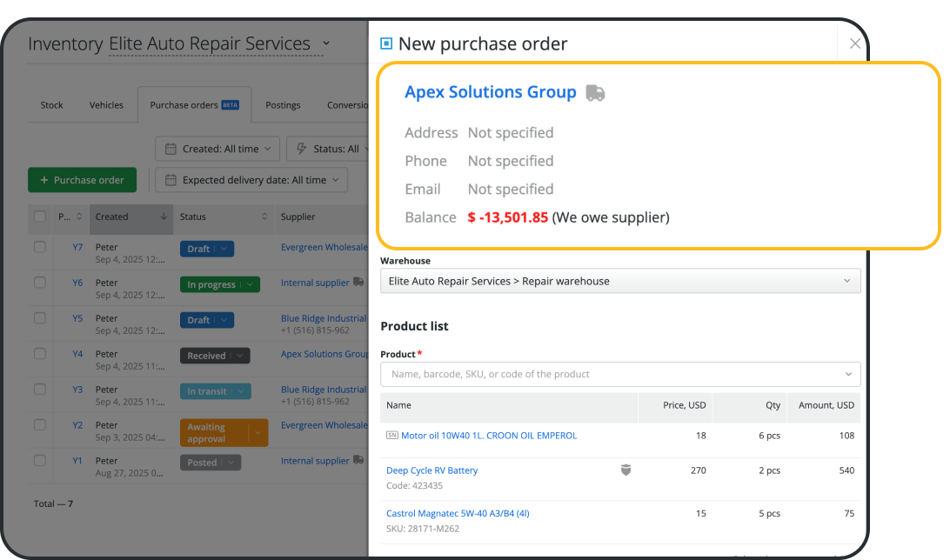Open the Created: All time filter
The image size is (950, 560).
coord(217,149)
